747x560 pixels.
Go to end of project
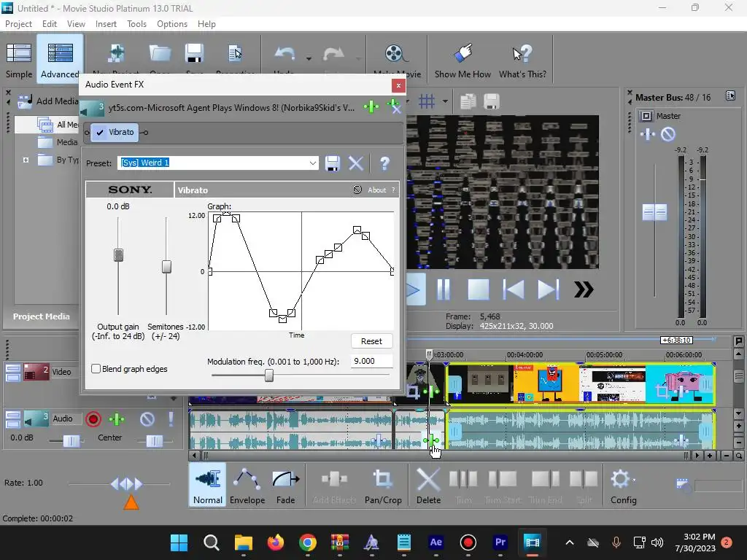[x=549, y=289]
